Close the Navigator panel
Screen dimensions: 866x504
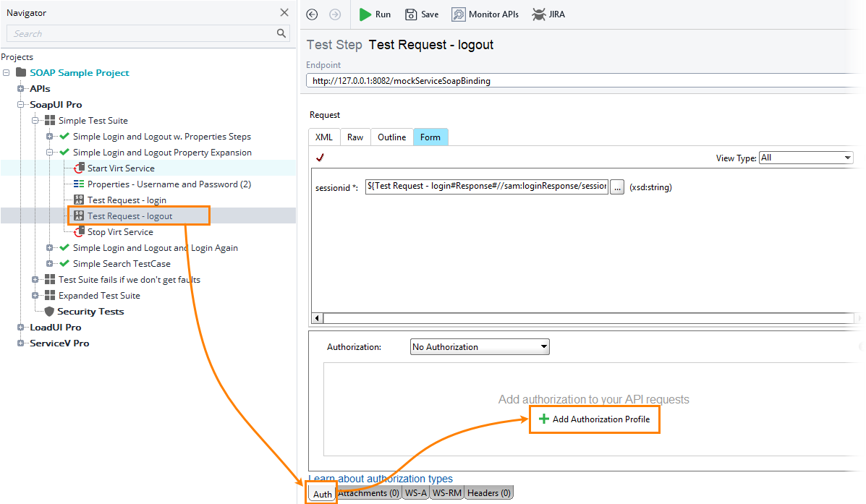tap(284, 12)
